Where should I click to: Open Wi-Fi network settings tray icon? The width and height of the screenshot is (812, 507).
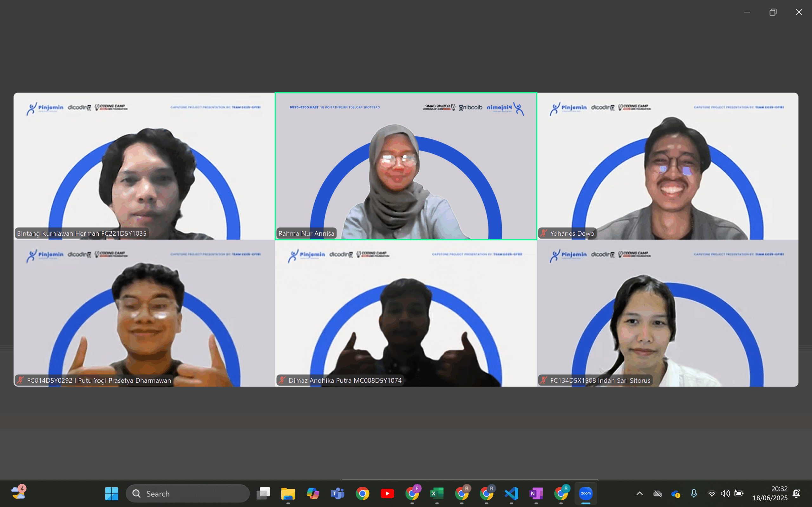[711, 493]
